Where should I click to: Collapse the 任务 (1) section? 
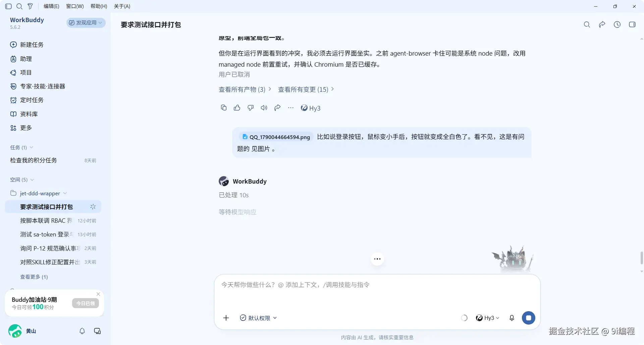[x=22, y=148]
